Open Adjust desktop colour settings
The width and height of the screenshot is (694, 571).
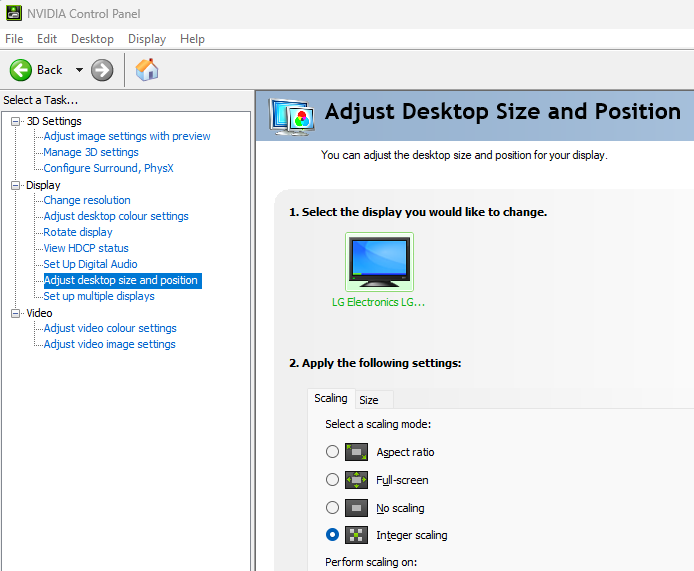click(116, 216)
